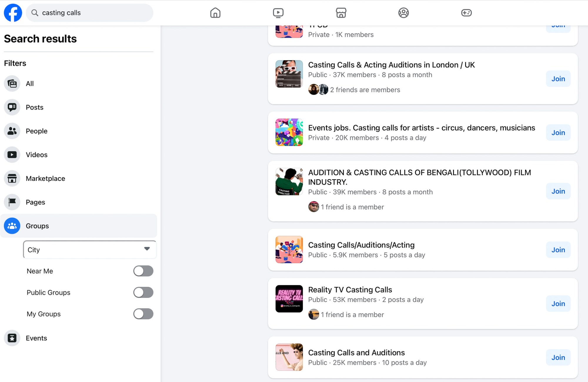Viewport: 588px width, 382px height.
Task: Choose the People filter
Action: coord(36,131)
